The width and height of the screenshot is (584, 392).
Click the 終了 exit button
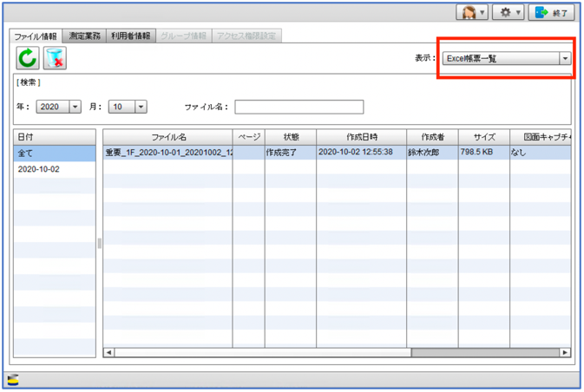point(553,13)
